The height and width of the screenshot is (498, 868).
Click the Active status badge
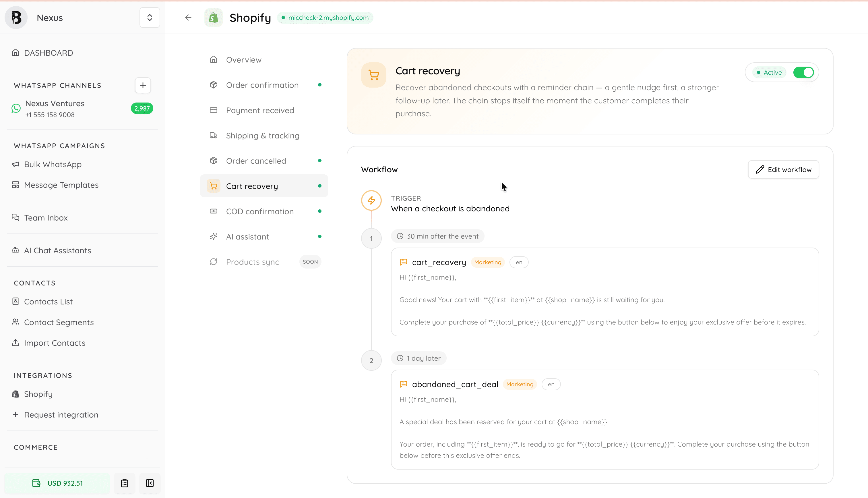coord(769,72)
